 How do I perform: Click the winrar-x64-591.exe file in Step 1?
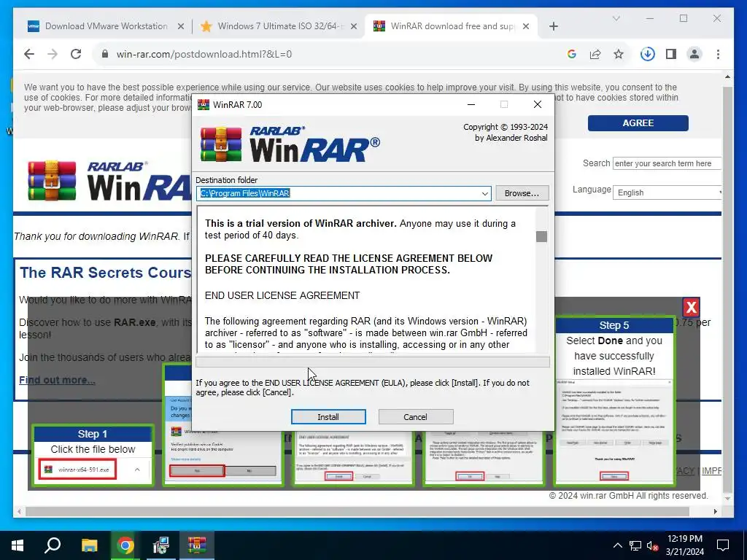tap(78, 470)
